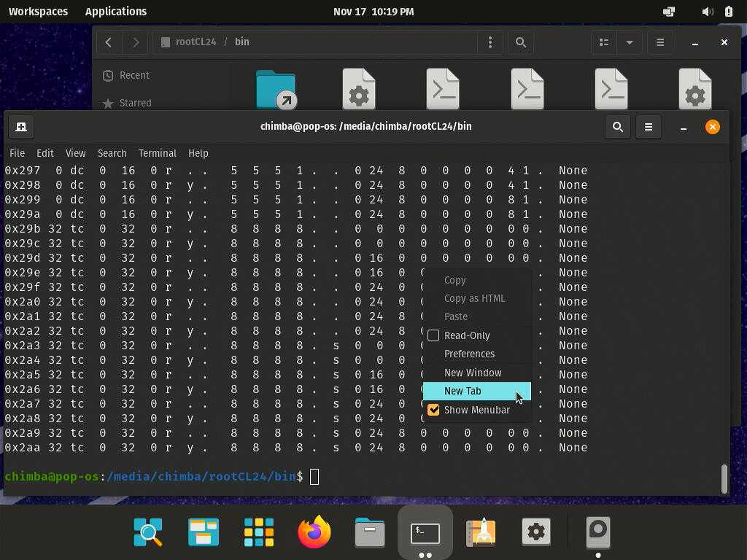Image resolution: width=747 pixels, height=560 pixels.
Task: Open the battery status icon
Action: click(729, 12)
